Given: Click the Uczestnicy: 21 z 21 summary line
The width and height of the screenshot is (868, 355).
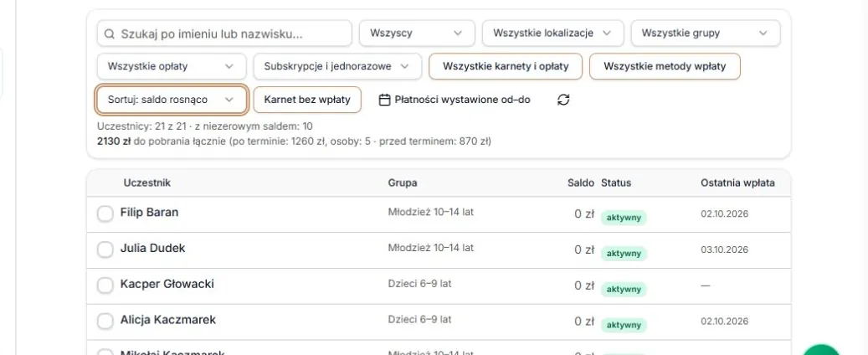Looking at the screenshot, I should click(205, 126).
